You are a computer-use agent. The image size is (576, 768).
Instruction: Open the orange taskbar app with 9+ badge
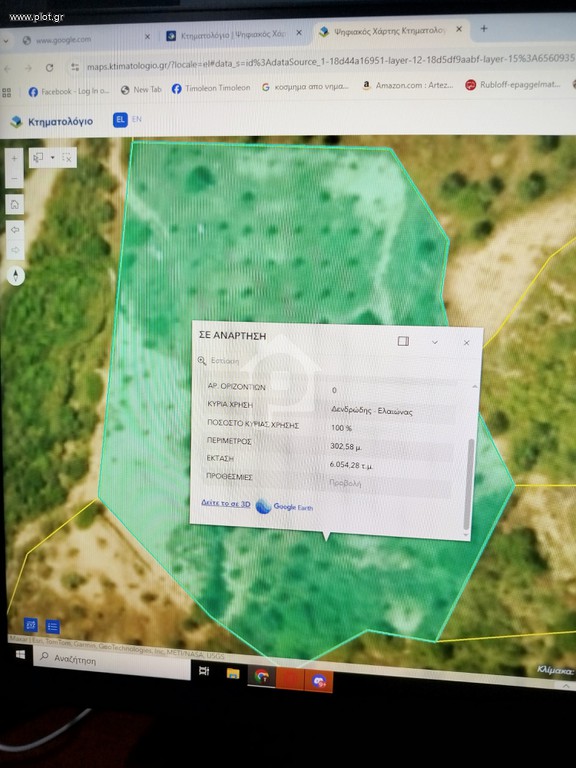tap(319, 681)
